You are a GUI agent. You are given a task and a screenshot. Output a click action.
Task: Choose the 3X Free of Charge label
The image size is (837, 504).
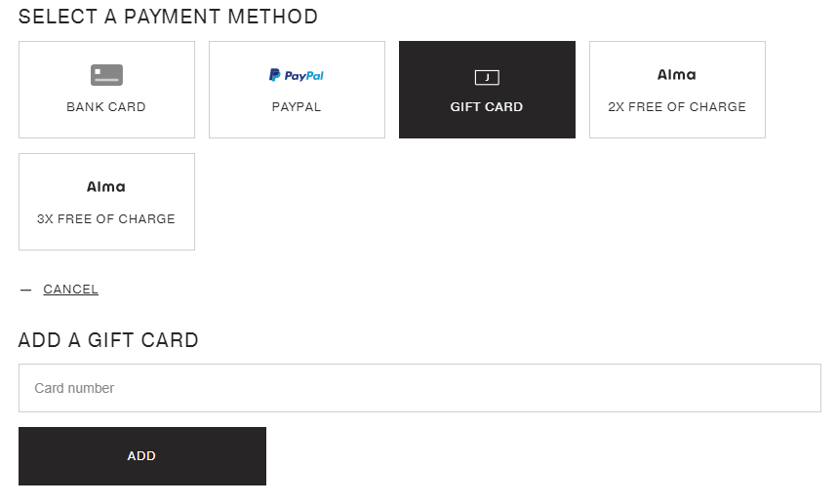click(106, 219)
